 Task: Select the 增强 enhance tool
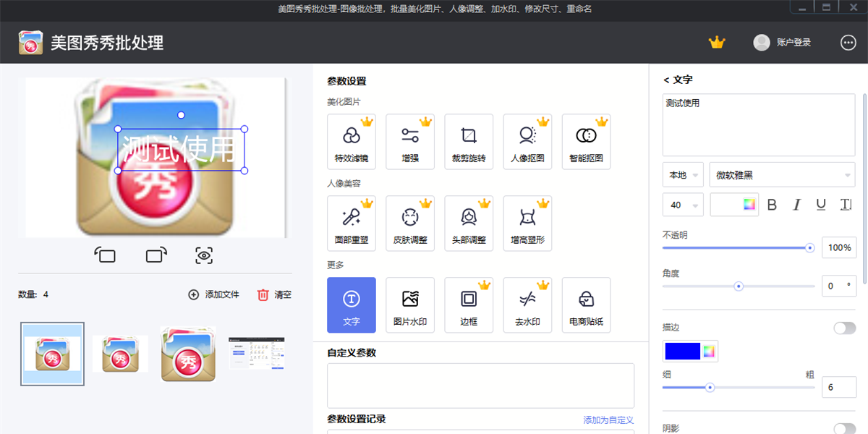click(x=410, y=142)
